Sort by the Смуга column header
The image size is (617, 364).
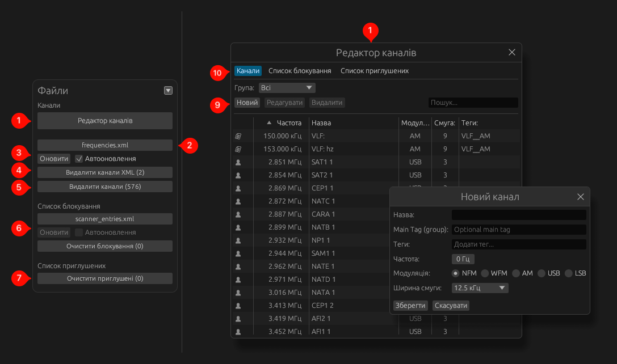point(444,122)
